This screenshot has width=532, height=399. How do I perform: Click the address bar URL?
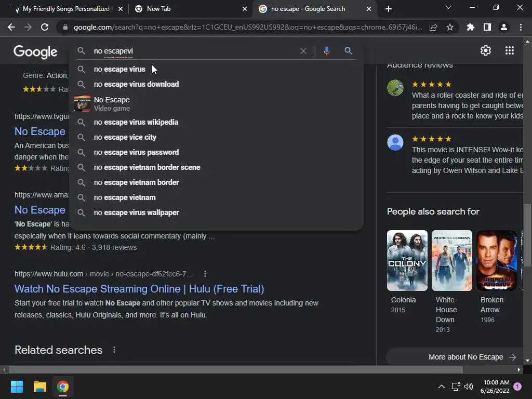pyautogui.click(x=248, y=27)
